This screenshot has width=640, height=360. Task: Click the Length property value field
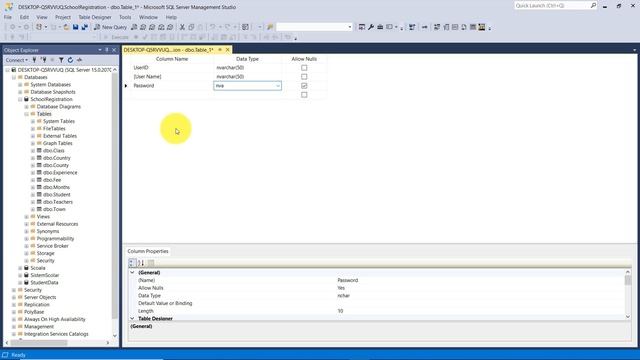pyautogui.click(x=480, y=311)
